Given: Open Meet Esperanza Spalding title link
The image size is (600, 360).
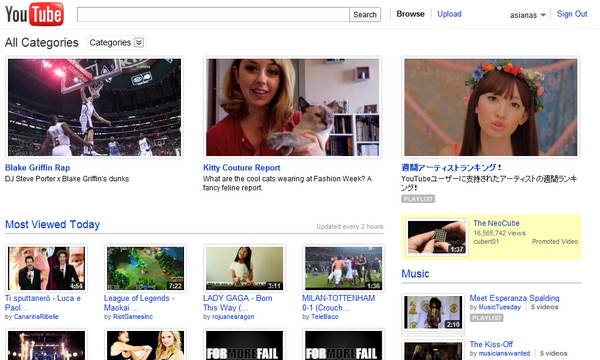Looking at the screenshot, I should tap(514, 298).
